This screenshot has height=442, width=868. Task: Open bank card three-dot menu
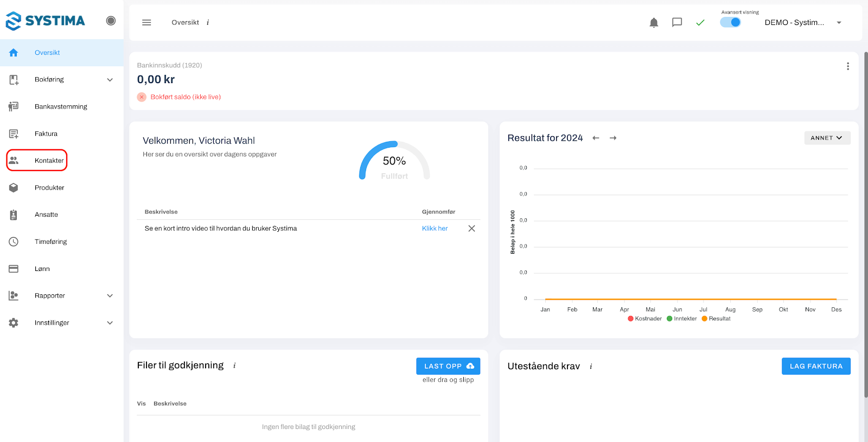[848, 66]
